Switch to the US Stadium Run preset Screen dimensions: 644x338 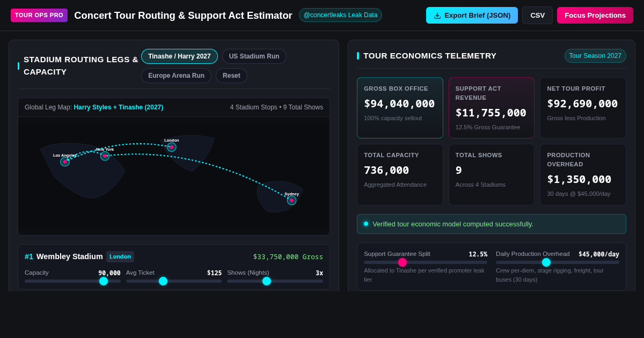pyautogui.click(x=254, y=56)
